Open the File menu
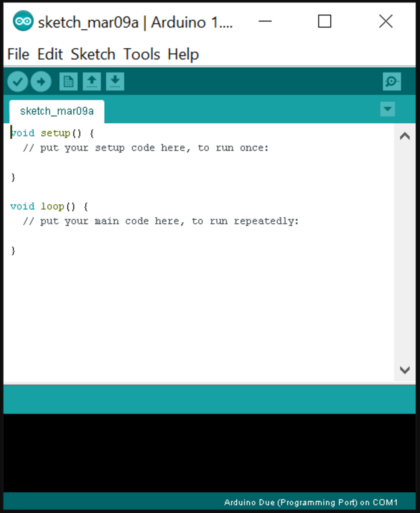The width and height of the screenshot is (420, 513). click(x=19, y=54)
